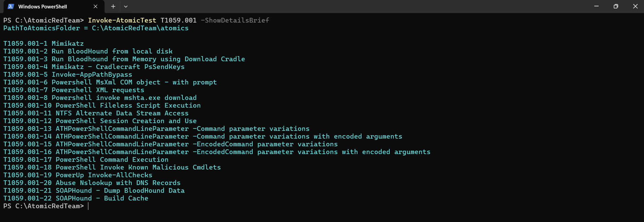644x222 pixels.
Task: Restore down the terminal window
Action: tap(616, 6)
